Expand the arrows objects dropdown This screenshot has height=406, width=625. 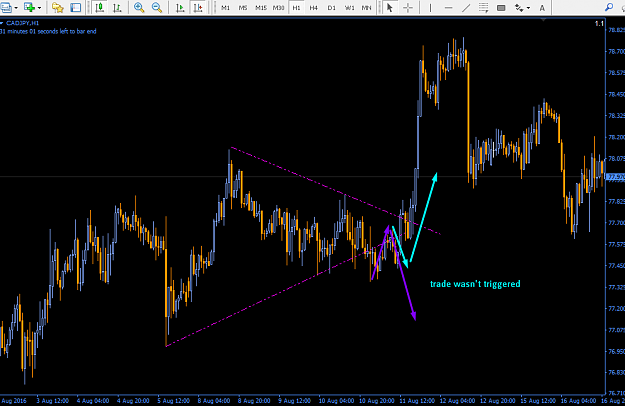528,8
